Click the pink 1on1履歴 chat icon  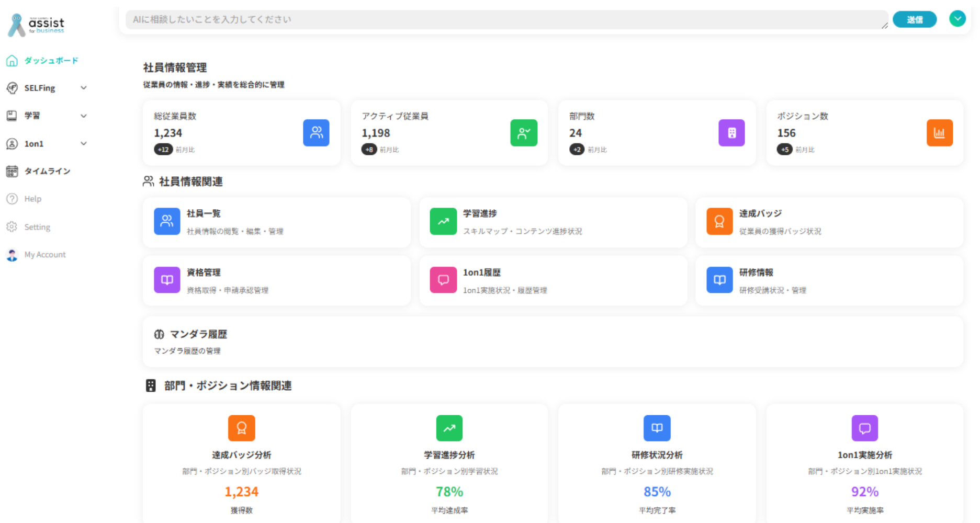point(443,280)
